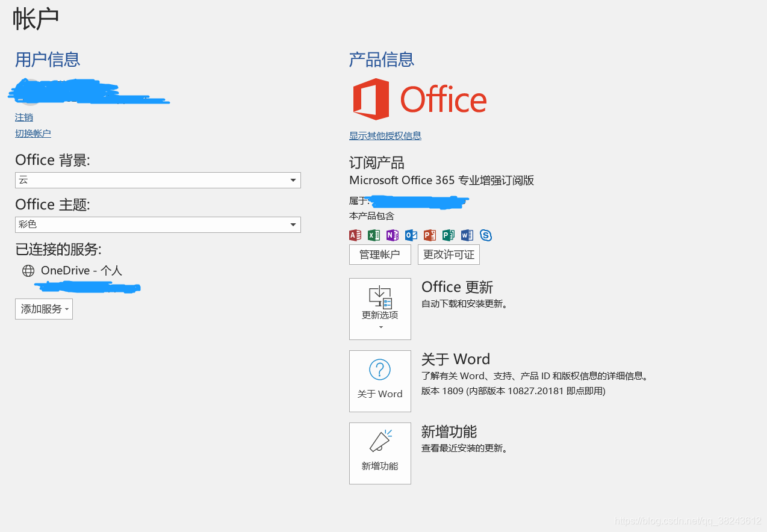
Task: Click the OneDrive globe icon
Action: point(28,271)
